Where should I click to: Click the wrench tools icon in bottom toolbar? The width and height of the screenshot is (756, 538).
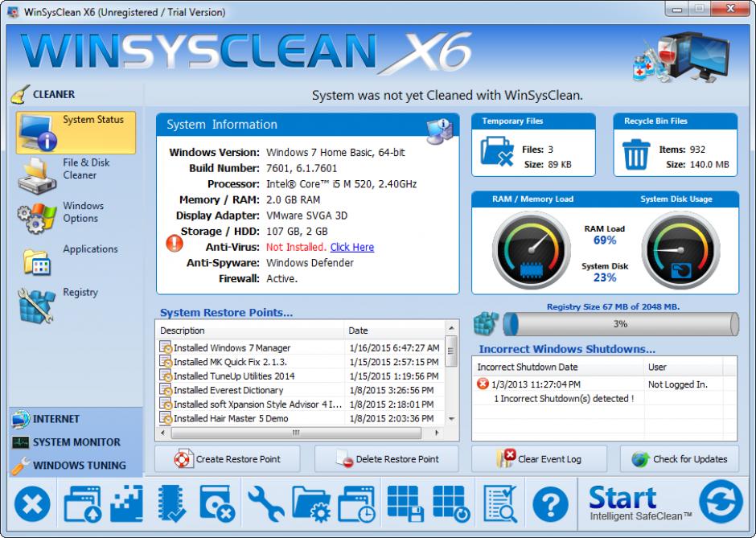[x=265, y=504]
